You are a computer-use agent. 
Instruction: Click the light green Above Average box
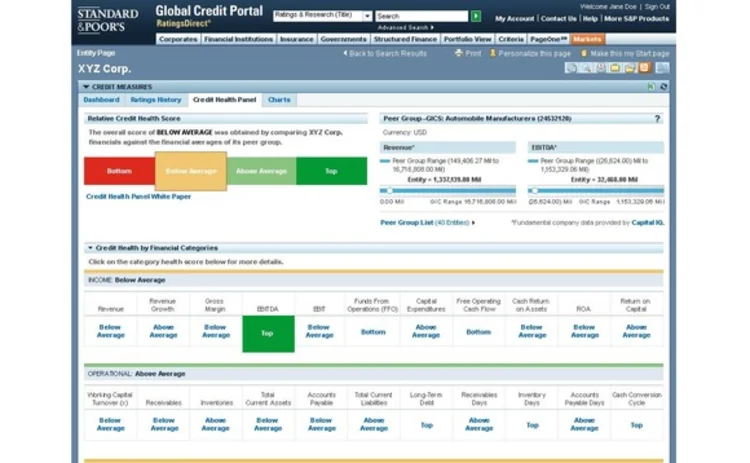(x=261, y=171)
